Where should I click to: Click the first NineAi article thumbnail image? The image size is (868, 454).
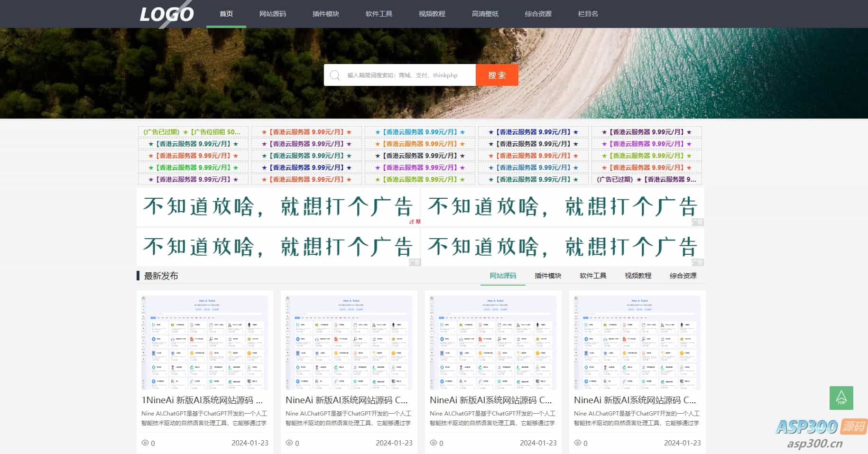point(204,342)
